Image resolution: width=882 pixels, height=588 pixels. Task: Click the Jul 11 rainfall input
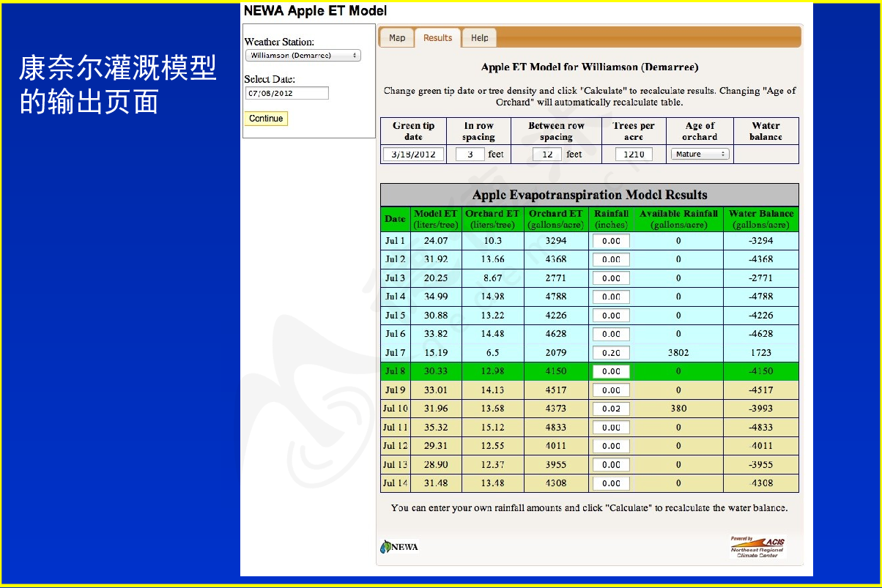tap(611, 428)
